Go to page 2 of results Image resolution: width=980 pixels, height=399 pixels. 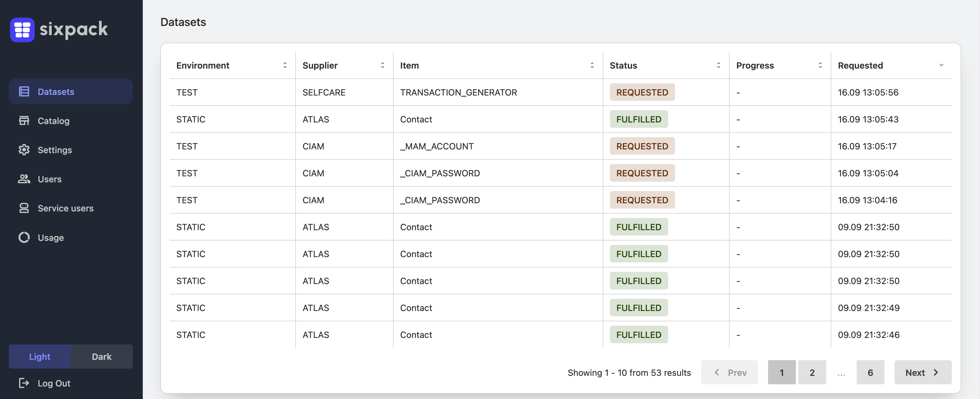pyautogui.click(x=812, y=372)
